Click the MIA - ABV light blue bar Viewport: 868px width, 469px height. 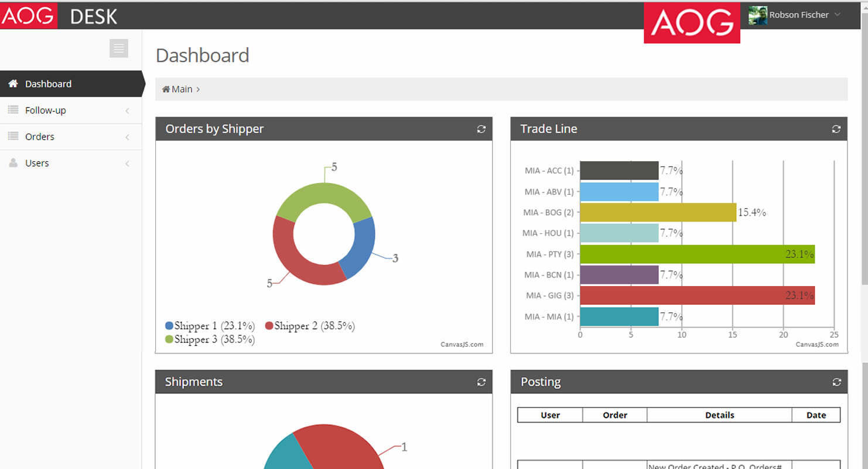point(619,192)
